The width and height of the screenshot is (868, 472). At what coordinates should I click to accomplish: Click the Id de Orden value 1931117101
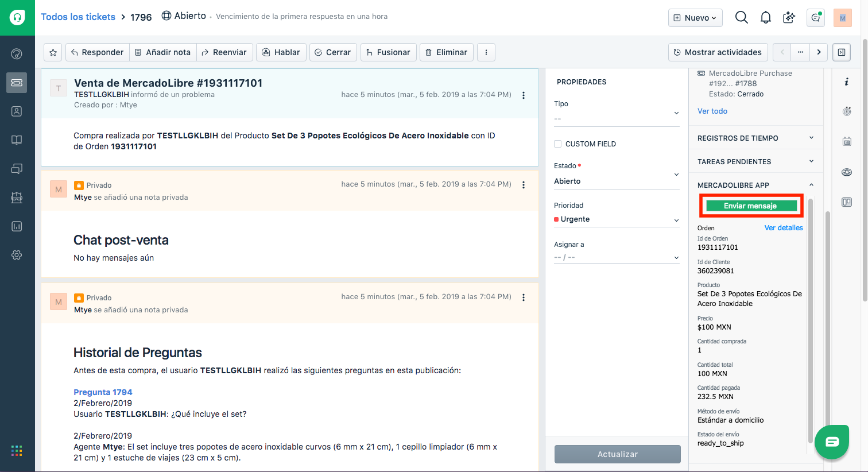718,247
